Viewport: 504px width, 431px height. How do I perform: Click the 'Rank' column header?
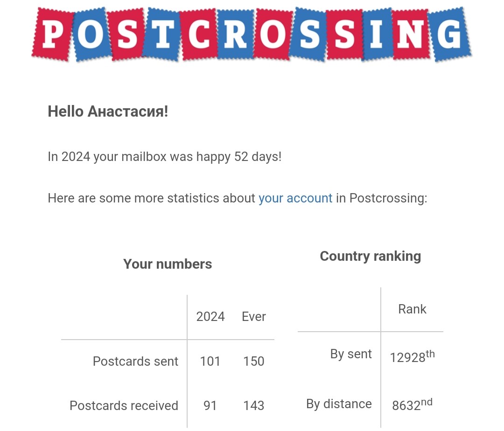(412, 309)
